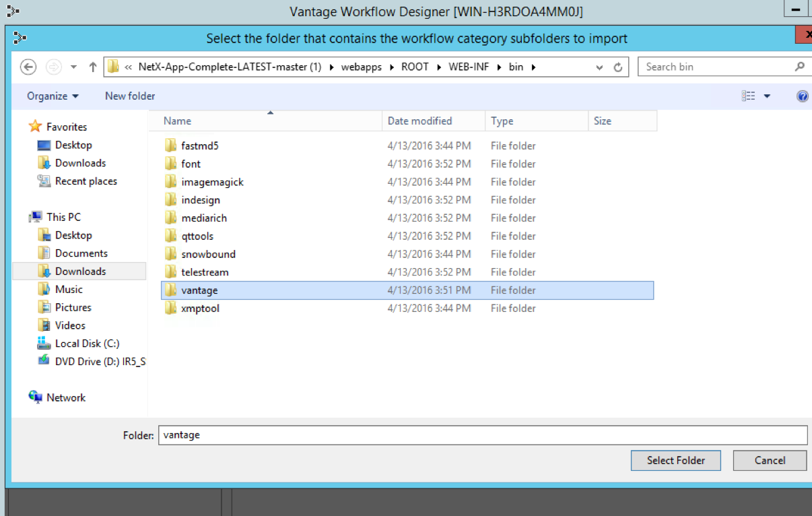Open the Organize menu
This screenshot has height=516, width=812.
point(53,96)
